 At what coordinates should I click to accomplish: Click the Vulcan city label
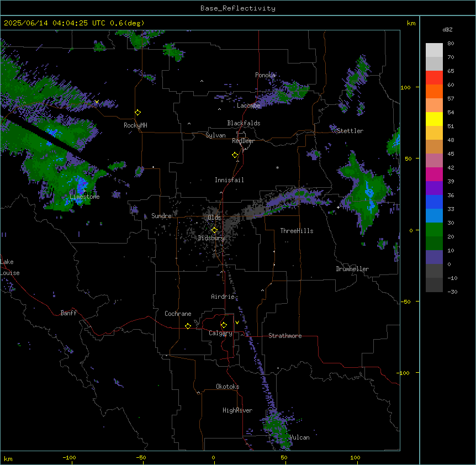(299, 437)
